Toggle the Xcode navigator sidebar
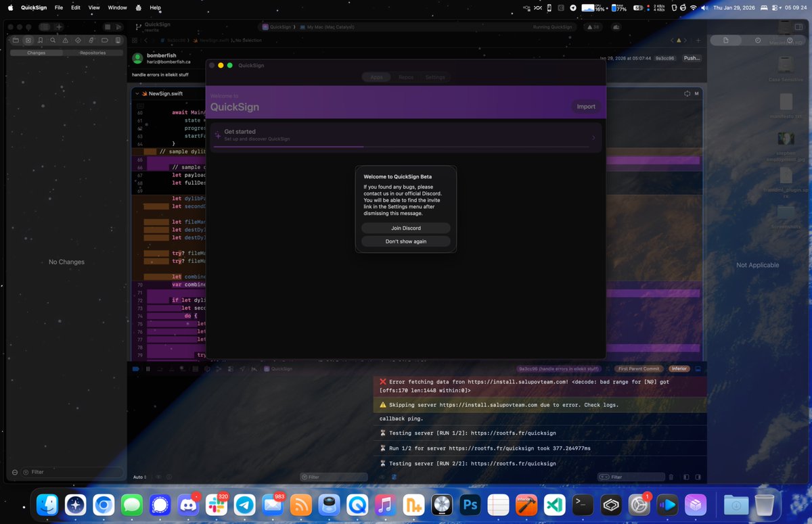The height and width of the screenshot is (524, 812). point(44,26)
